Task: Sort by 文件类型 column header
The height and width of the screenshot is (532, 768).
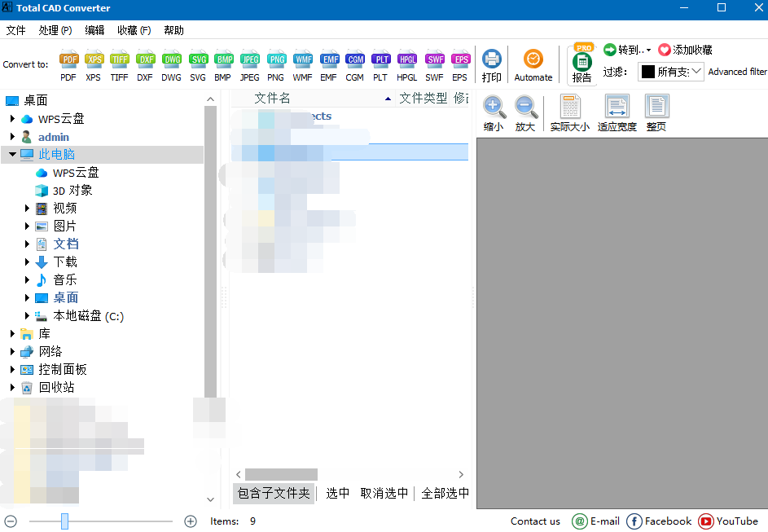Action: 423,99
